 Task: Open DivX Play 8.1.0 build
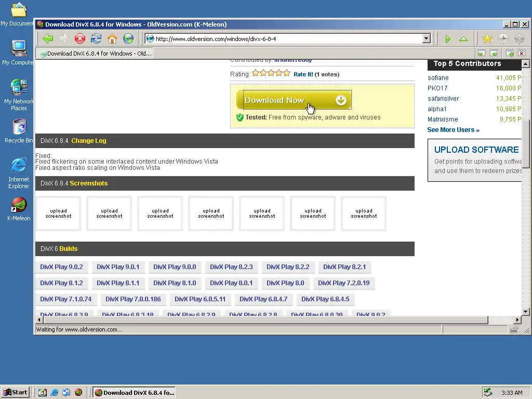pos(175,283)
